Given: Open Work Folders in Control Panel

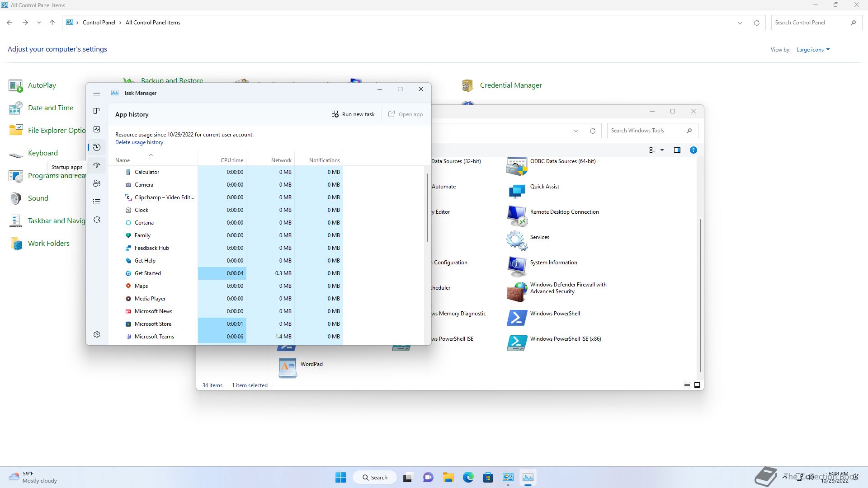Looking at the screenshot, I should point(39,244).
